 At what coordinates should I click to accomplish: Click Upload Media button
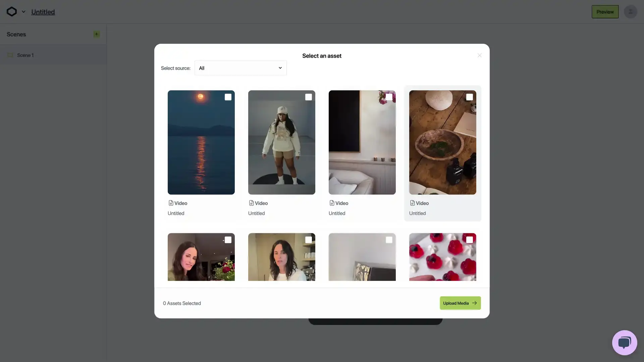coord(460,303)
